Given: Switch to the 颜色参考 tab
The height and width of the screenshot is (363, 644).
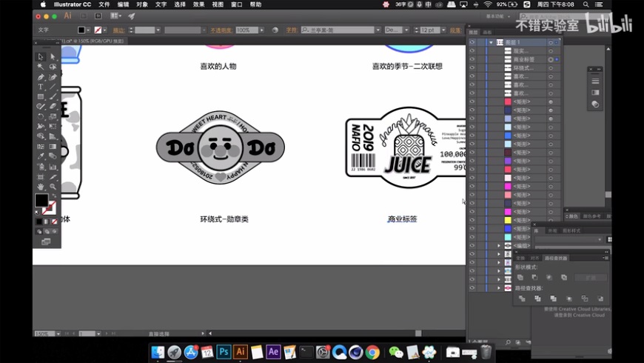Looking at the screenshot, I should (x=591, y=216).
